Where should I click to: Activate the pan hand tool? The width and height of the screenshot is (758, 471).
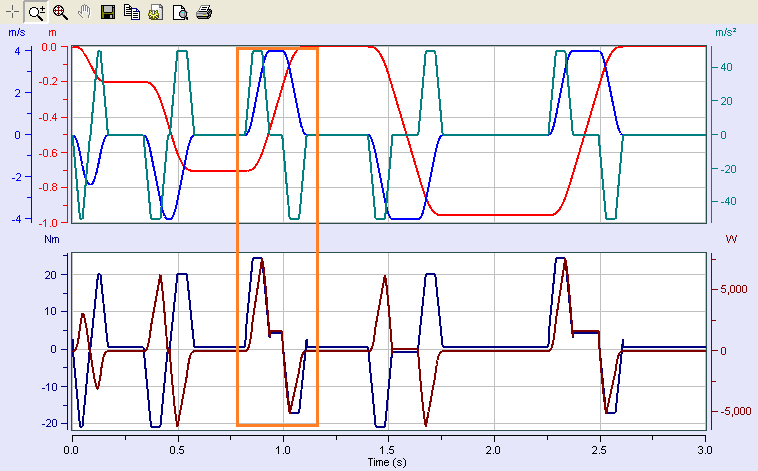click(x=84, y=12)
